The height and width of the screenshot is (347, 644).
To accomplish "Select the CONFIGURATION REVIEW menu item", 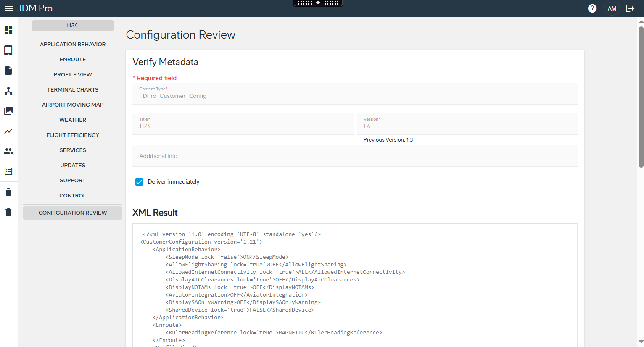I will click(72, 213).
